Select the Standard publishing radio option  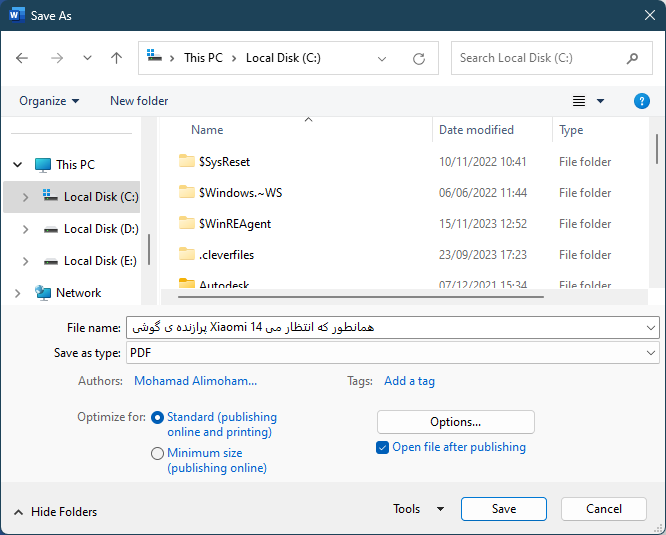158,418
